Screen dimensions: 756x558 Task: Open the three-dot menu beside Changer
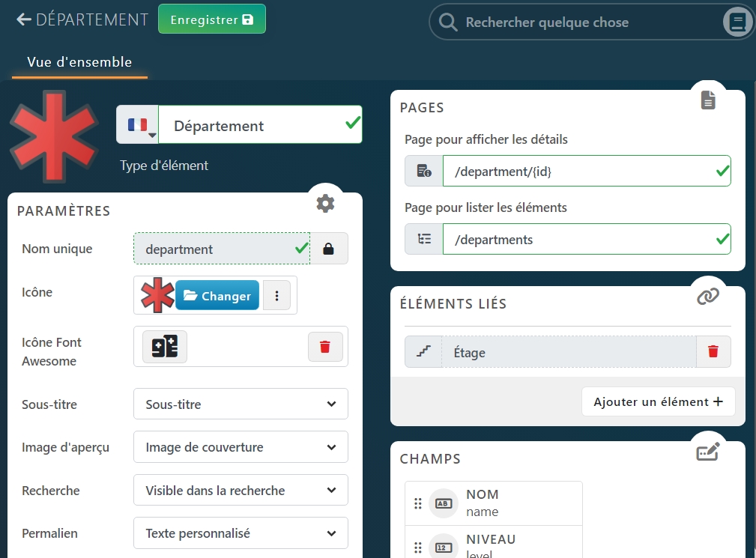[x=276, y=296]
